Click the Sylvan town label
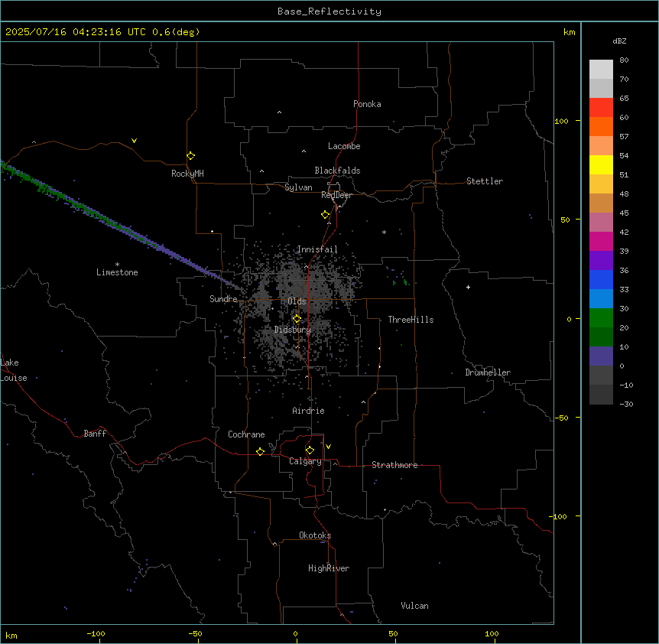 point(298,187)
